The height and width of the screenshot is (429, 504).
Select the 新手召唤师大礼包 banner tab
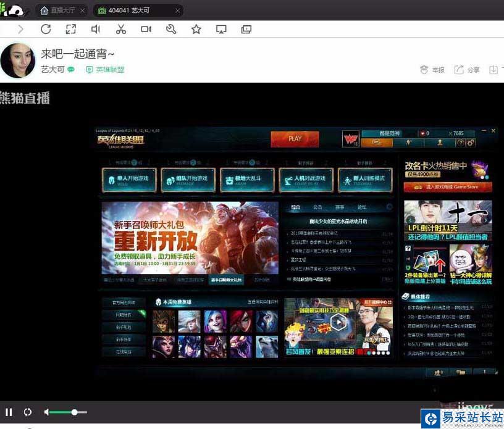point(226,280)
